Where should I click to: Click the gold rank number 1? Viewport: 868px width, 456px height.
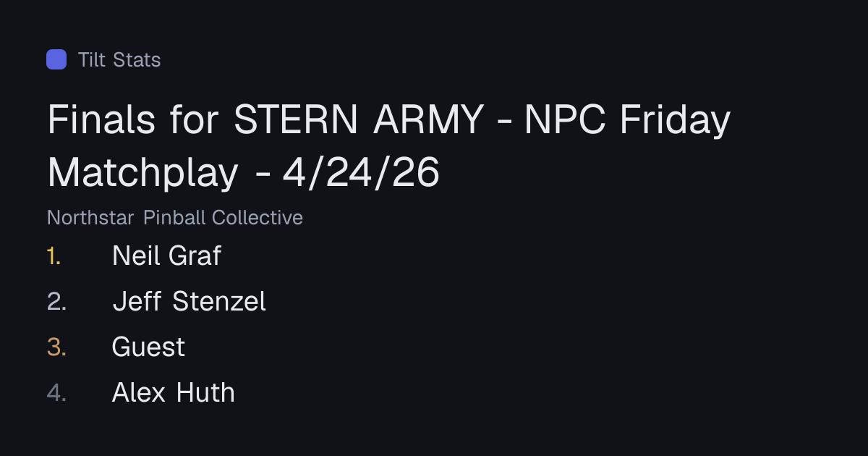coord(54,256)
